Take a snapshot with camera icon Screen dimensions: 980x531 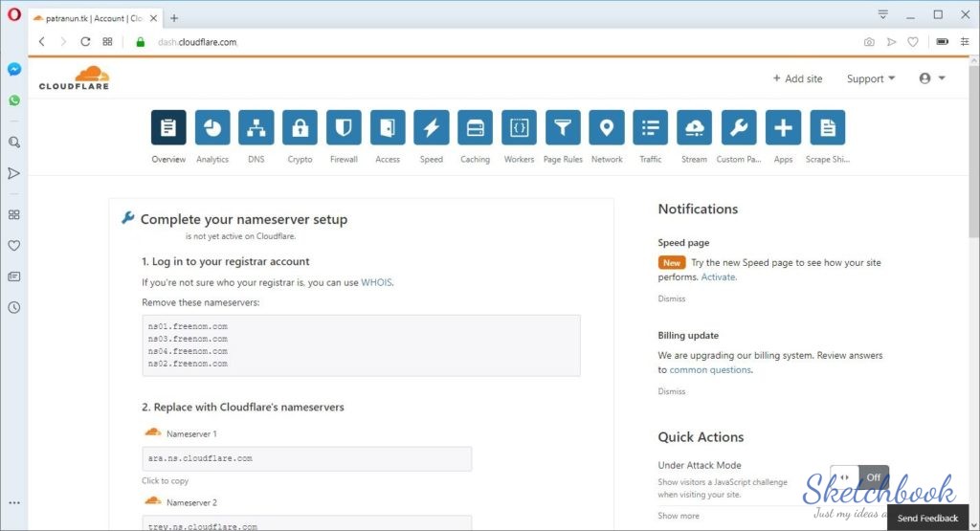tap(869, 42)
